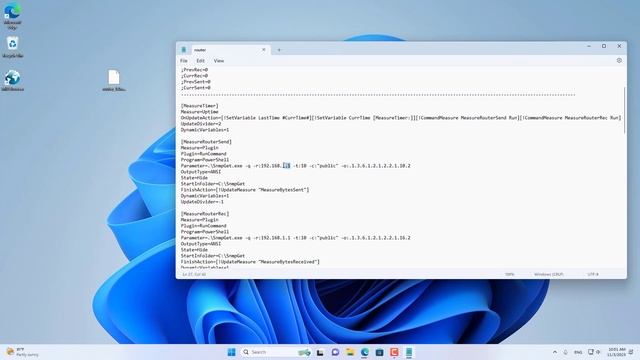Image resolution: width=640 pixels, height=360 pixels.
Task: Click the [MeasureTimer] section header
Action: pos(200,106)
